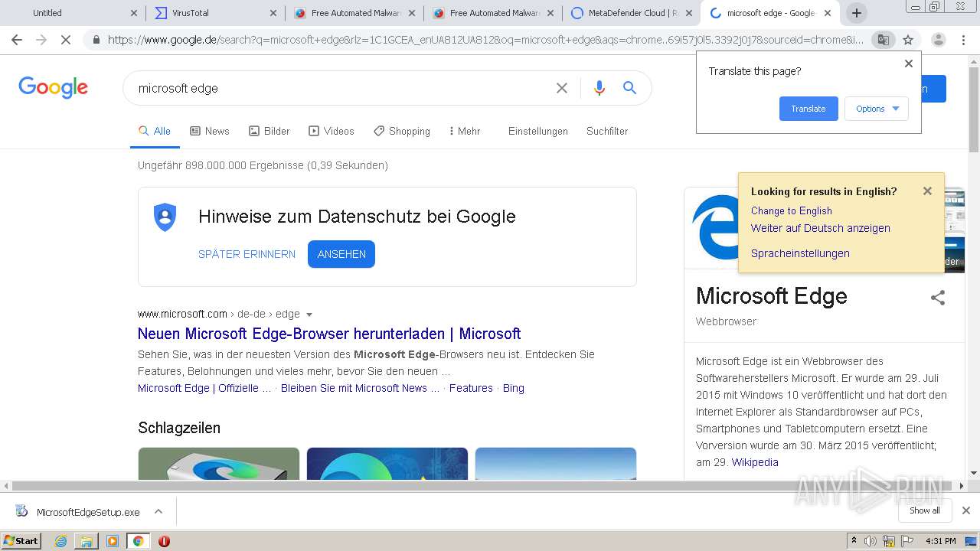Viewport: 980px width, 551px height.
Task: Click the translate icon in address bar
Action: click(x=883, y=40)
